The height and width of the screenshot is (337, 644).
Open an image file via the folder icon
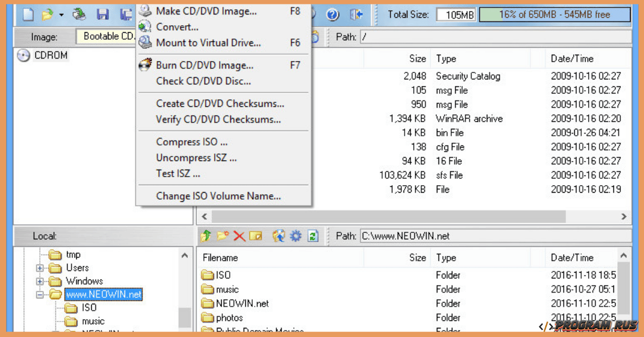47,14
